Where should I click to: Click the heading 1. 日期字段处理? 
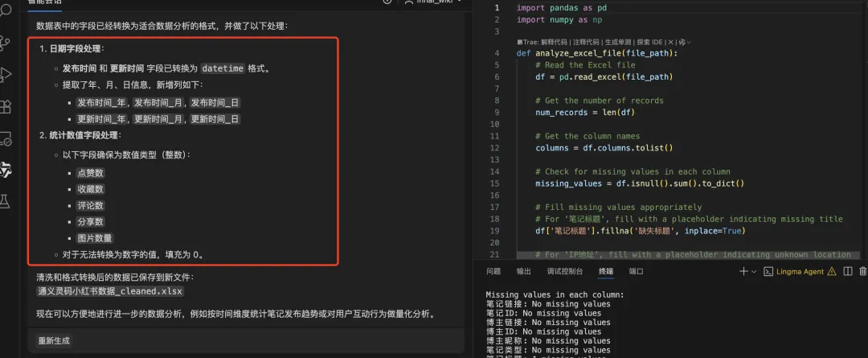[x=72, y=49]
